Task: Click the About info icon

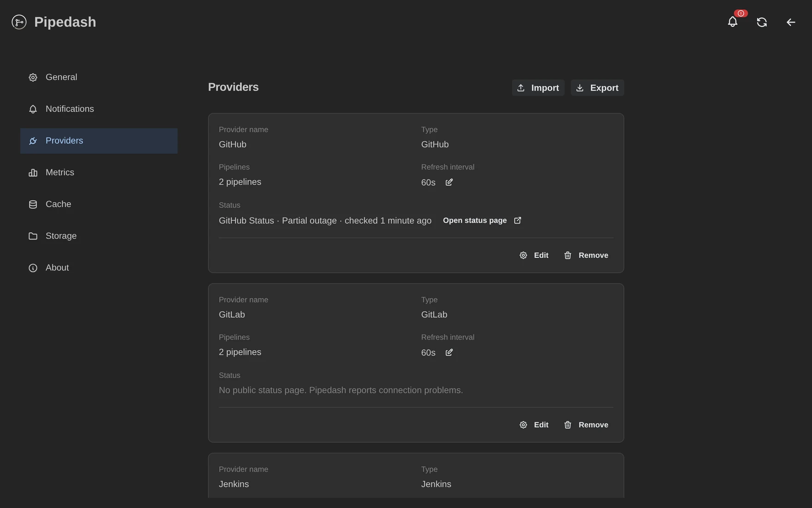Action: [33, 268]
